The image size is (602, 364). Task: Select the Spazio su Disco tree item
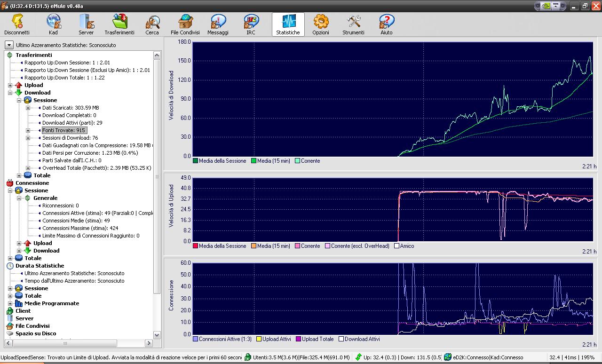[x=36, y=333]
